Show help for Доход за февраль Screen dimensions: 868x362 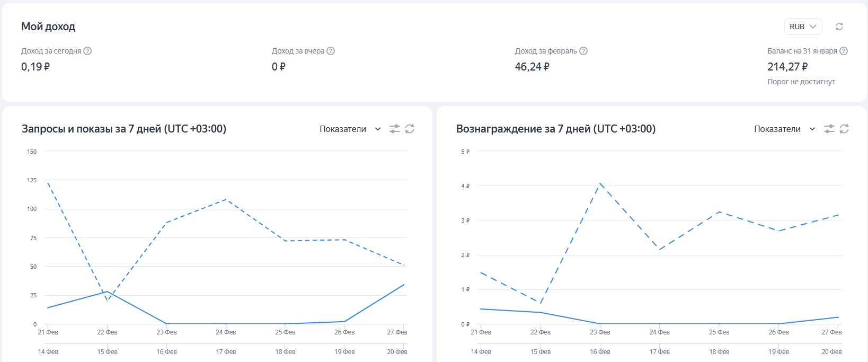[x=583, y=51]
